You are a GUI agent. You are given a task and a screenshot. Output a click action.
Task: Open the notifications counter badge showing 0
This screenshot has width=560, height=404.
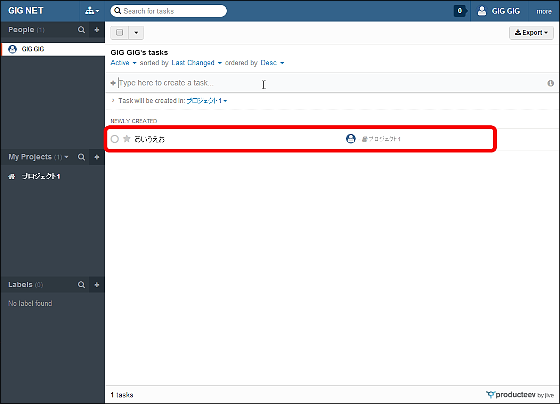pos(460,11)
